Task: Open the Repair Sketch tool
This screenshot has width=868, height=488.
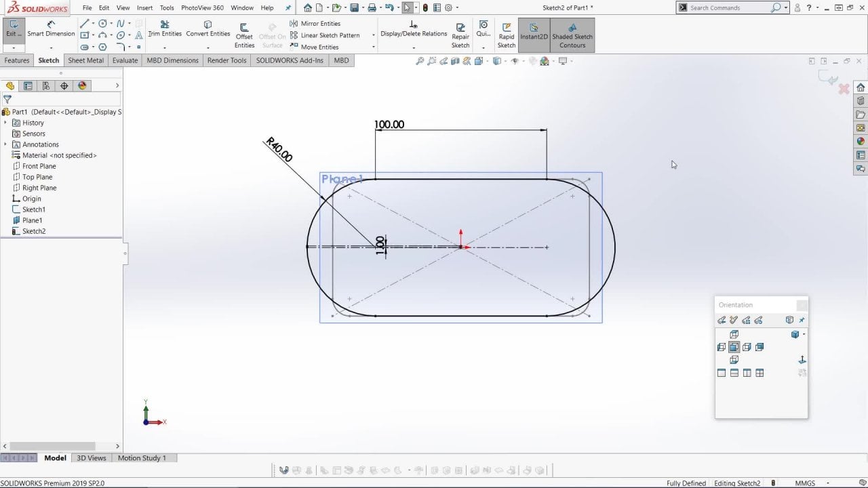Action: tap(460, 35)
